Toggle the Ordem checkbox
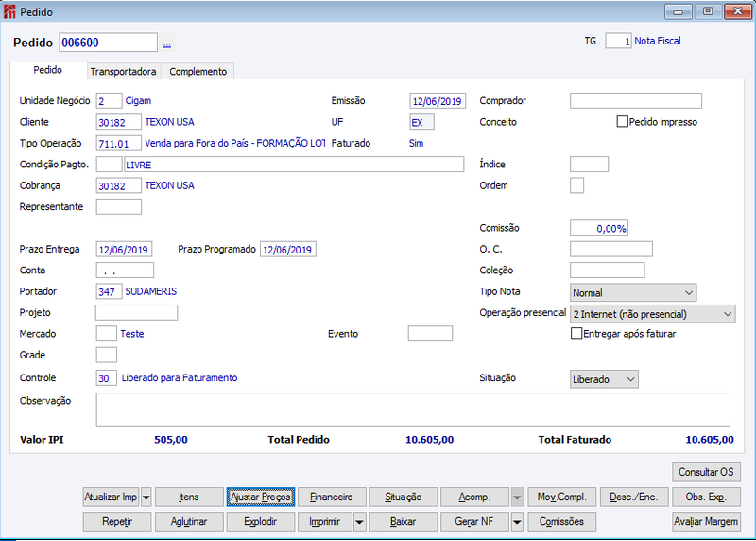756x541 pixels. pos(576,185)
